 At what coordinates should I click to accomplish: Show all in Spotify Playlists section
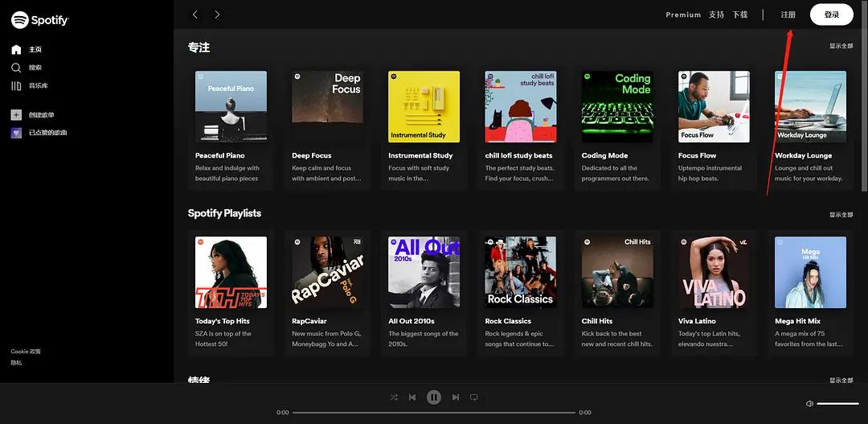841,215
